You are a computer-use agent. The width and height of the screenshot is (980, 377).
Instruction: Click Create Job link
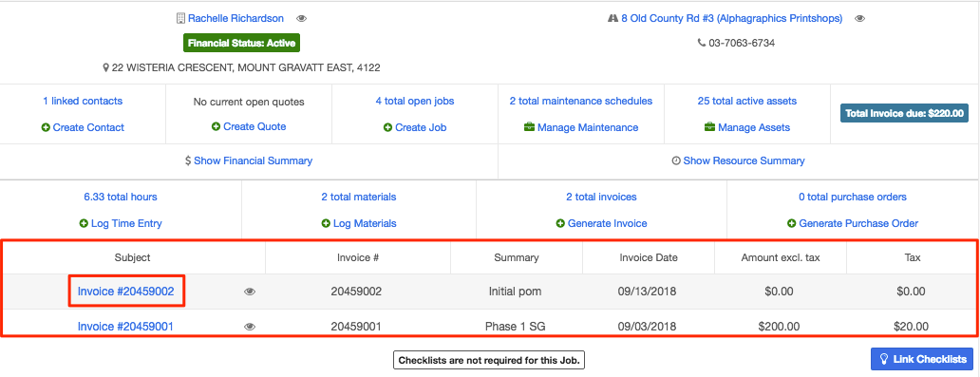(421, 127)
